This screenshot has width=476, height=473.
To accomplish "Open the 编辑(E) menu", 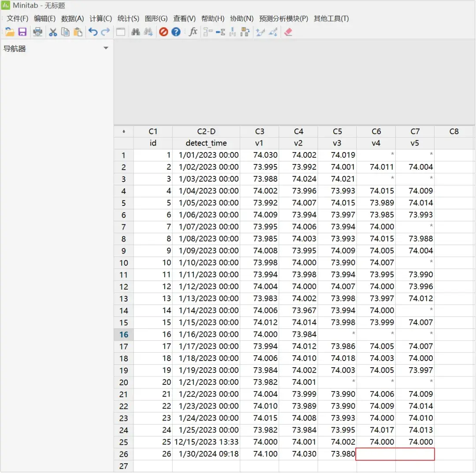I will (x=45, y=19).
